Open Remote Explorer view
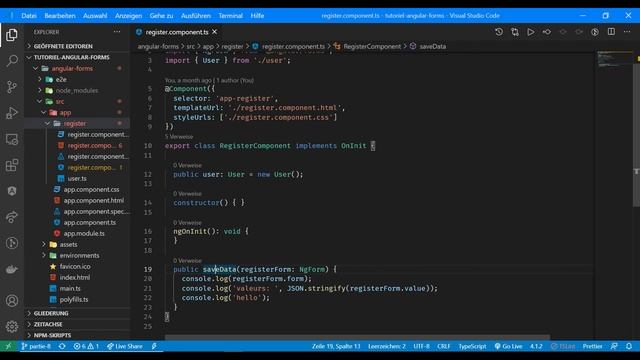Viewport: 640px width, 360px height. click(12, 139)
